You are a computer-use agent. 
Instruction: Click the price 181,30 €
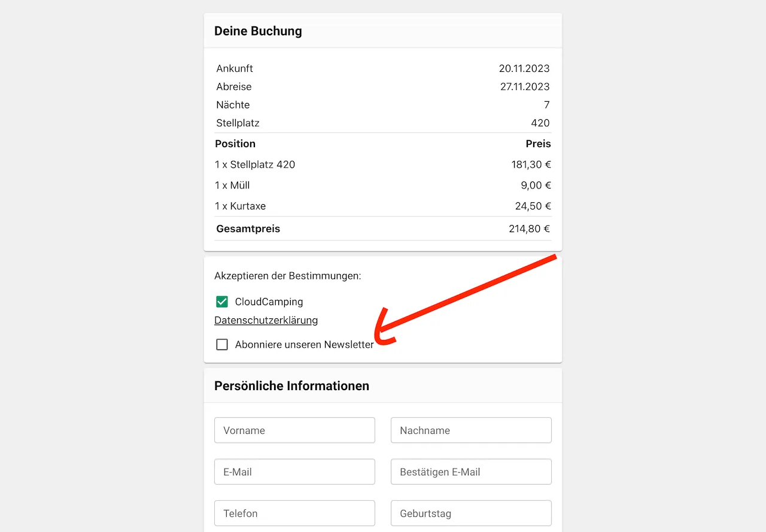pos(531,164)
